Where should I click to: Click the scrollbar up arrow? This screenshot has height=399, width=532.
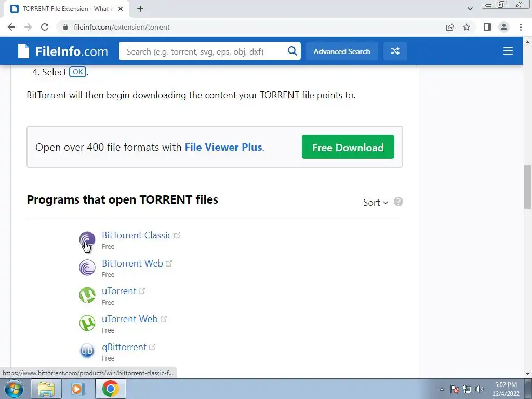[x=527, y=42]
